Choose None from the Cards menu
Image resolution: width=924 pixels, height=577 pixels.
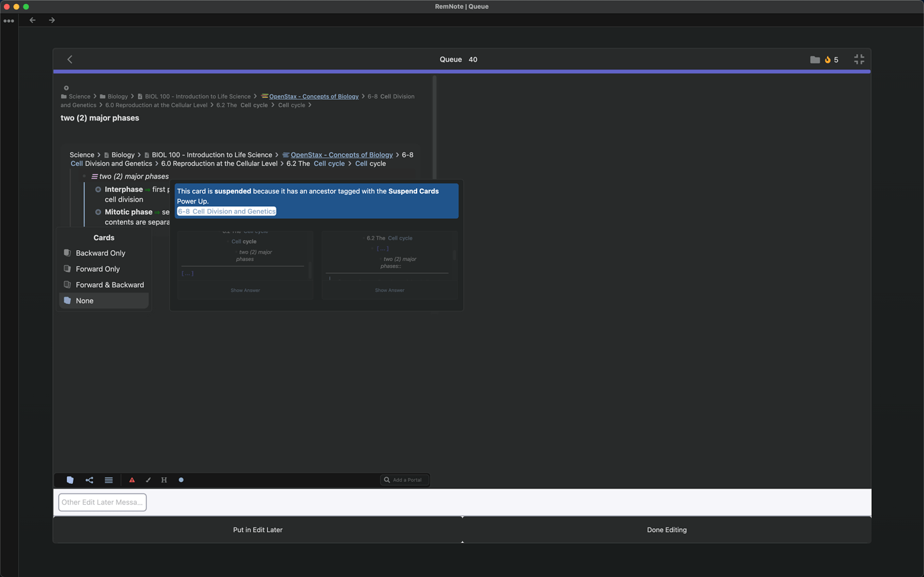[84, 301]
